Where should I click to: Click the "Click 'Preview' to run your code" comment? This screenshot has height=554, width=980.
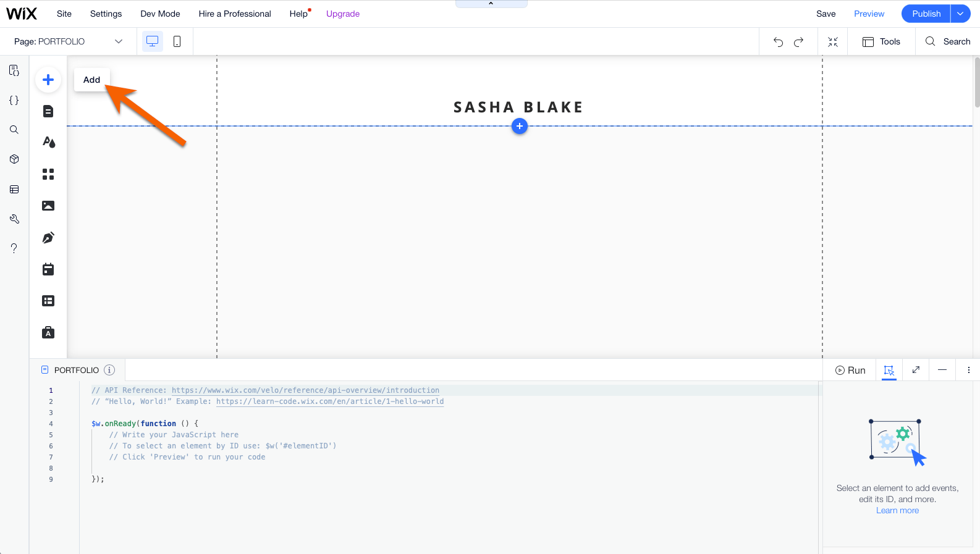click(187, 457)
